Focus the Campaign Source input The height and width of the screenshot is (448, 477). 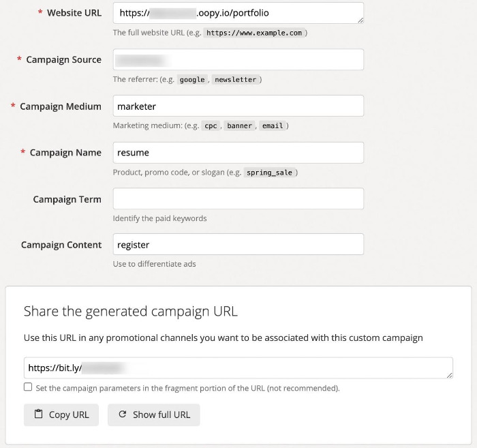tap(238, 59)
